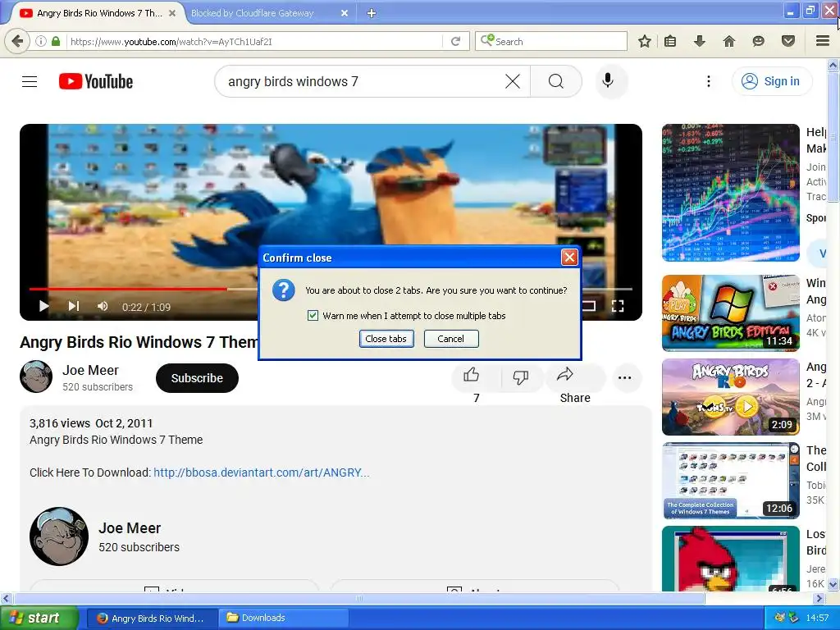840x630 pixels.
Task: Click the URL address field
Action: pos(254,41)
